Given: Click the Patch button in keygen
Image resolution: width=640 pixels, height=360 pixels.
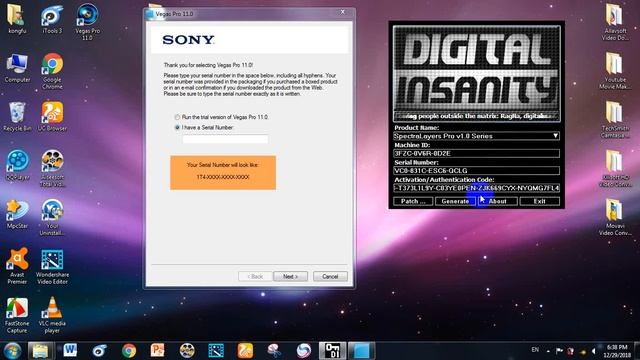Looking at the screenshot, I should click(413, 201).
